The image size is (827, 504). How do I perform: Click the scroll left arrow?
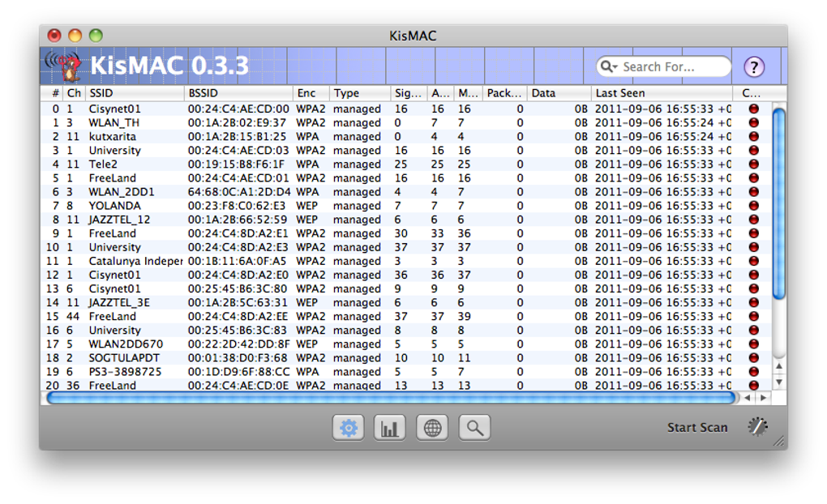coord(748,398)
